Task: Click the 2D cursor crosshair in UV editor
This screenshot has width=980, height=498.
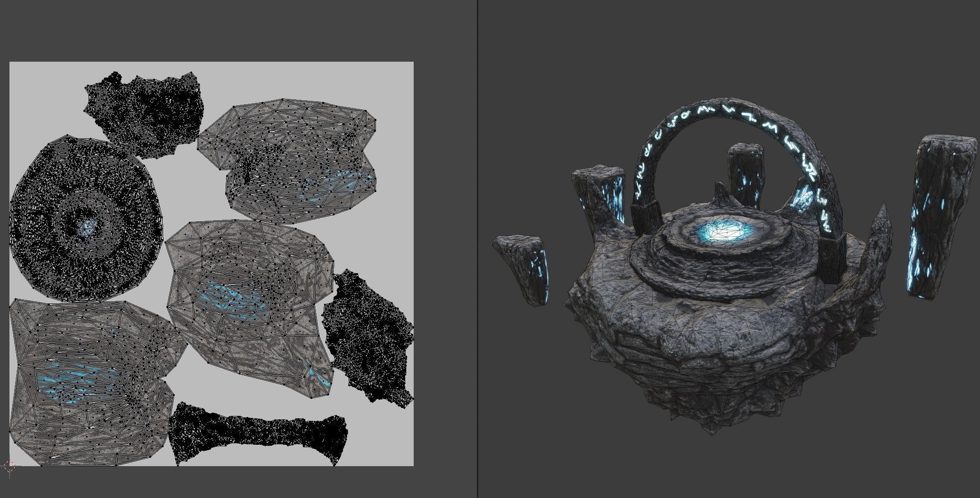Action: pyautogui.click(x=9, y=466)
